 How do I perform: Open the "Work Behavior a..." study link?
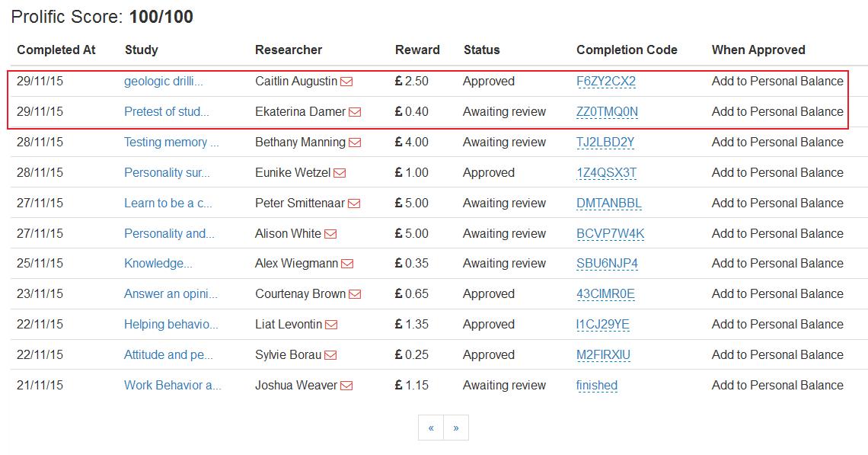point(173,386)
